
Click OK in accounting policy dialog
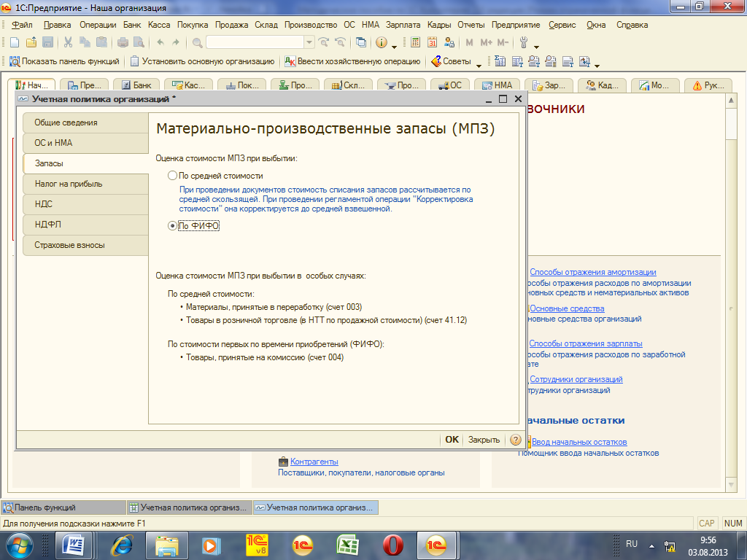[452, 440]
